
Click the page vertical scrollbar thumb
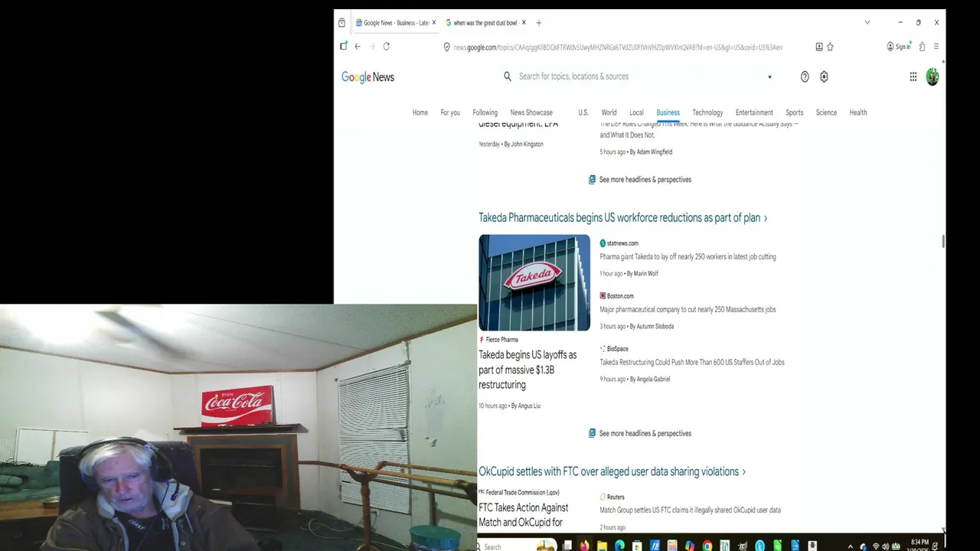tap(943, 242)
